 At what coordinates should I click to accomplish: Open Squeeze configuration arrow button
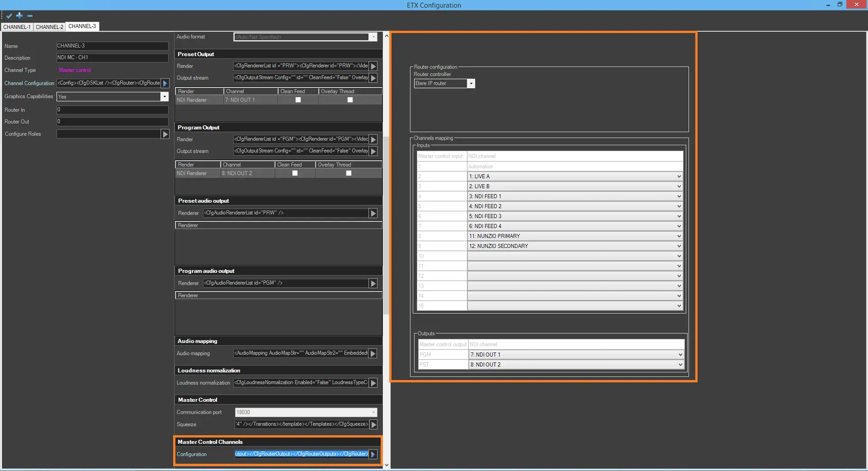click(373, 424)
